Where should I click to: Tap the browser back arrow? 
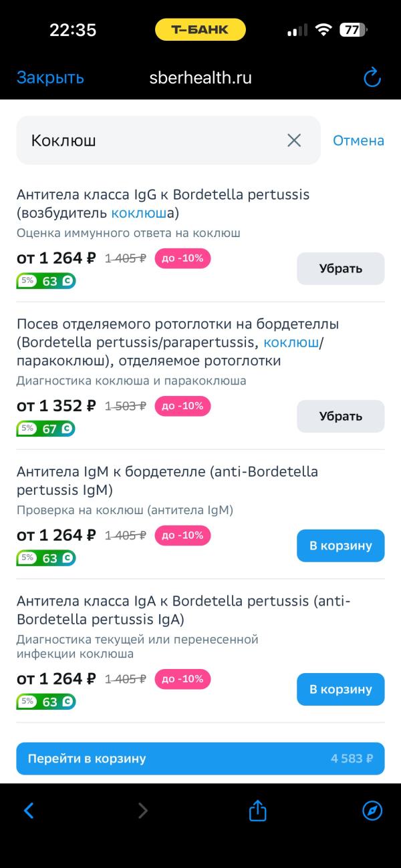[29, 811]
